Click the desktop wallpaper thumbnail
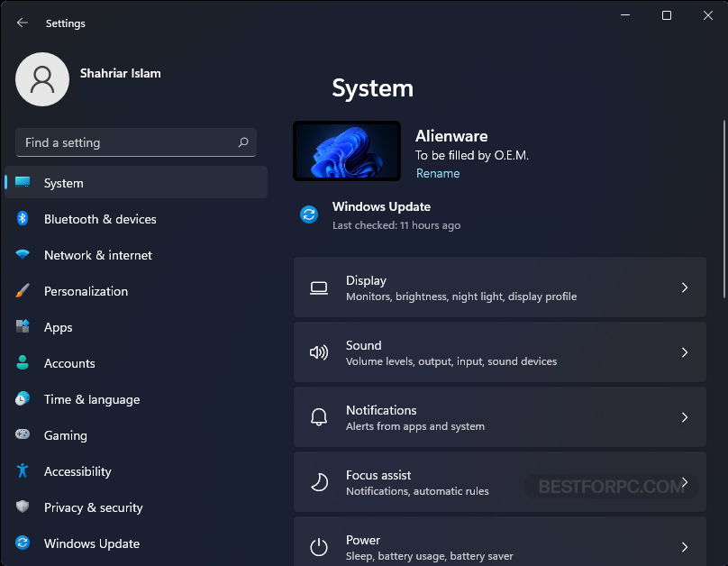 [x=347, y=151]
